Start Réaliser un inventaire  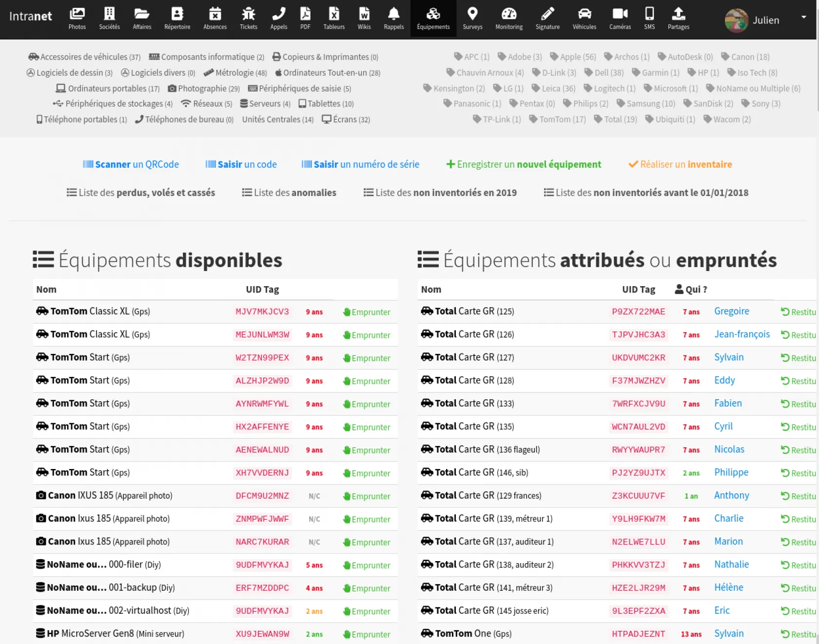[680, 164]
